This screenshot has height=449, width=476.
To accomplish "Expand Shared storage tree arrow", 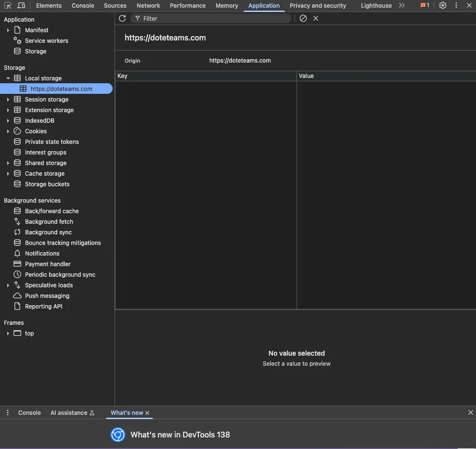I will (8, 163).
